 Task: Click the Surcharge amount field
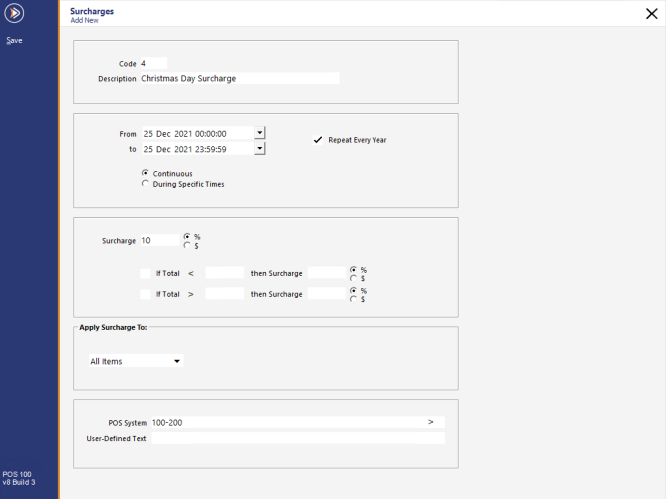point(158,241)
